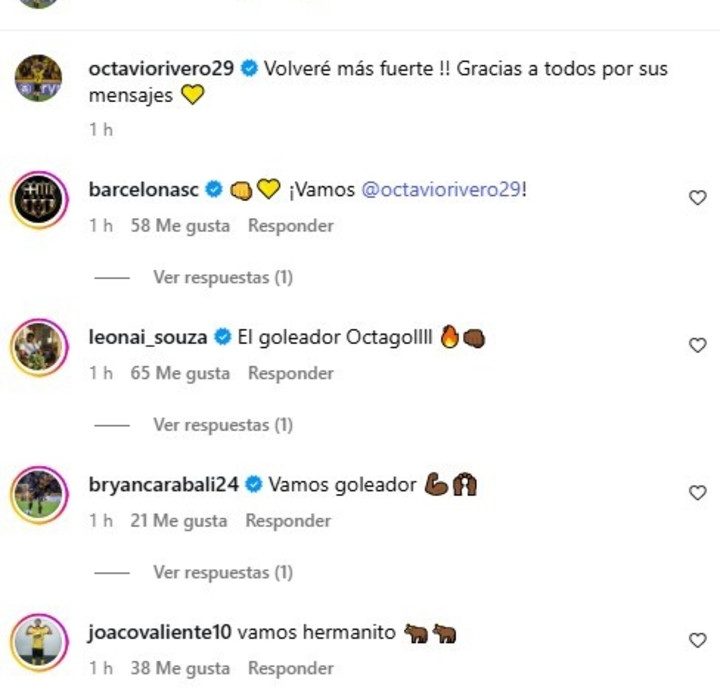Expand replies under leonai_souza comment

point(223,425)
